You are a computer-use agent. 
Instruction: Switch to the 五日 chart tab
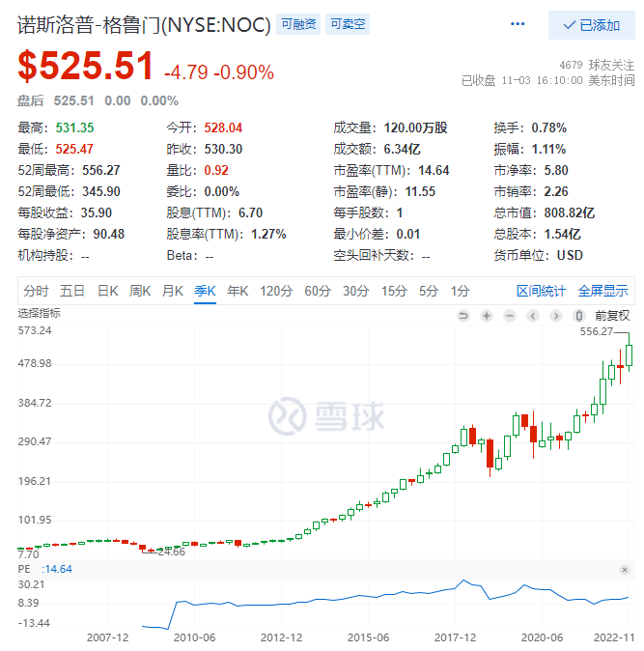click(x=72, y=291)
